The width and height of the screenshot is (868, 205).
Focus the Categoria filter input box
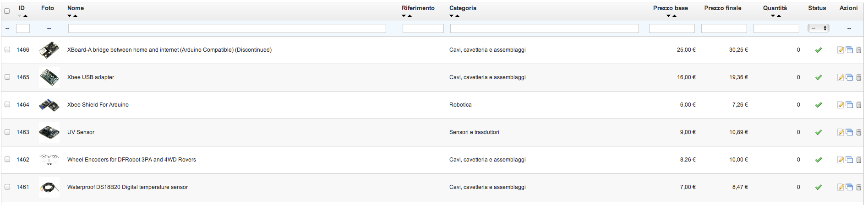point(544,28)
